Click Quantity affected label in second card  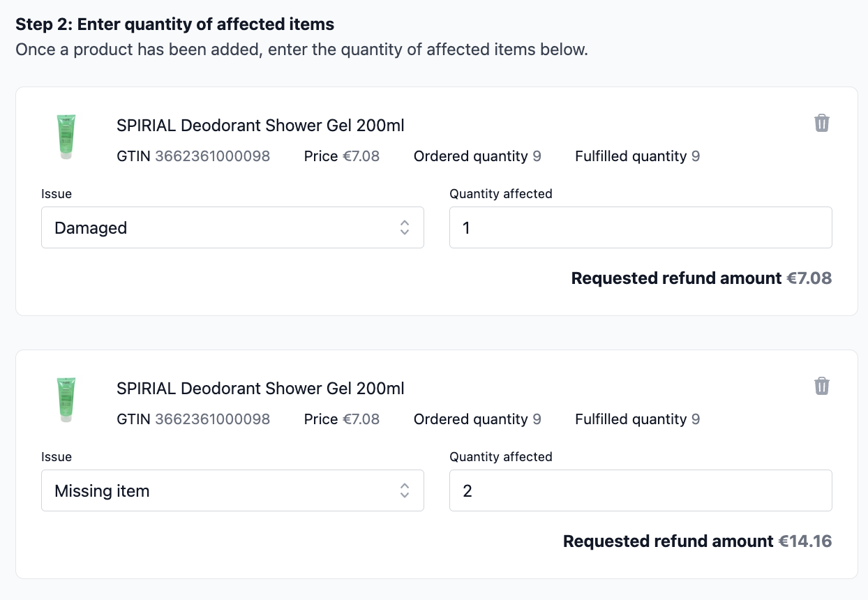tap(501, 457)
